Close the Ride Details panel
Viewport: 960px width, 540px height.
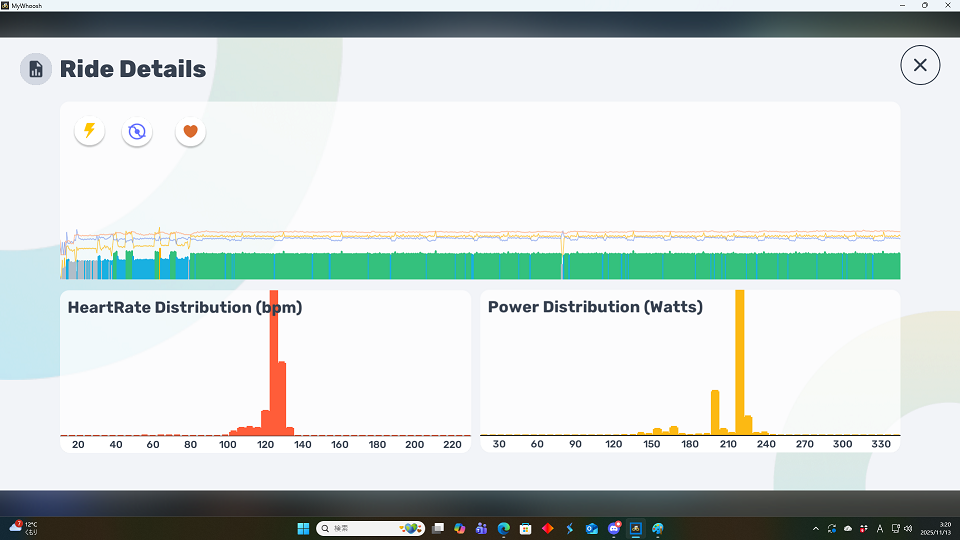pyautogui.click(x=920, y=65)
